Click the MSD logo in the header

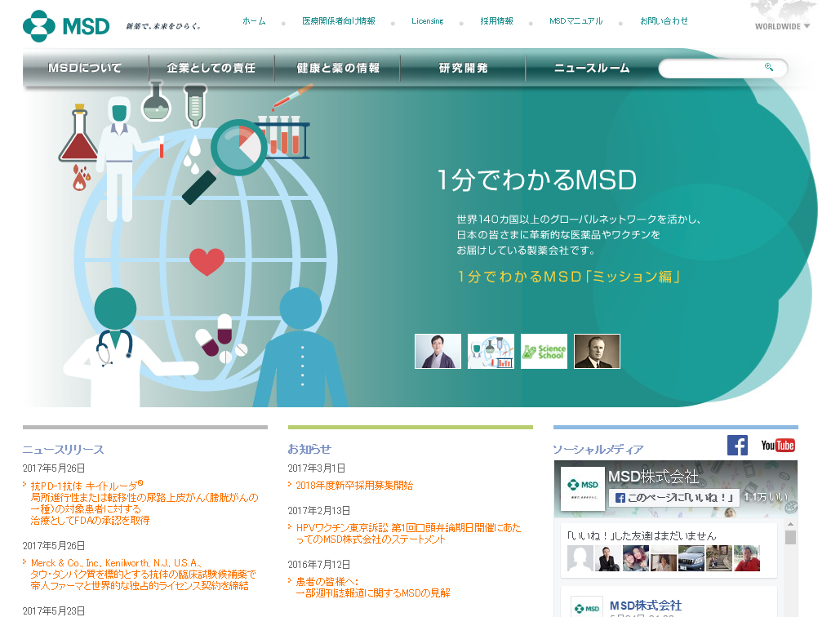(x=66, y=26)
